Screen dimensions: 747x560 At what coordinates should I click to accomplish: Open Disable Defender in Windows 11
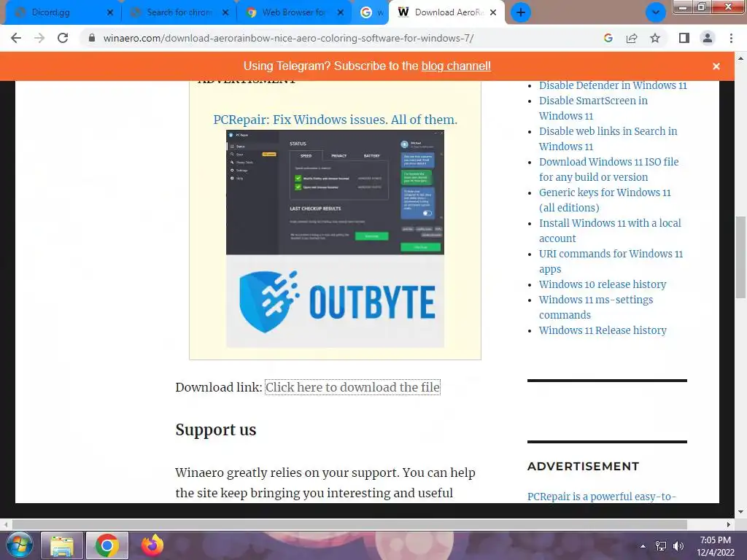(613, 85)
